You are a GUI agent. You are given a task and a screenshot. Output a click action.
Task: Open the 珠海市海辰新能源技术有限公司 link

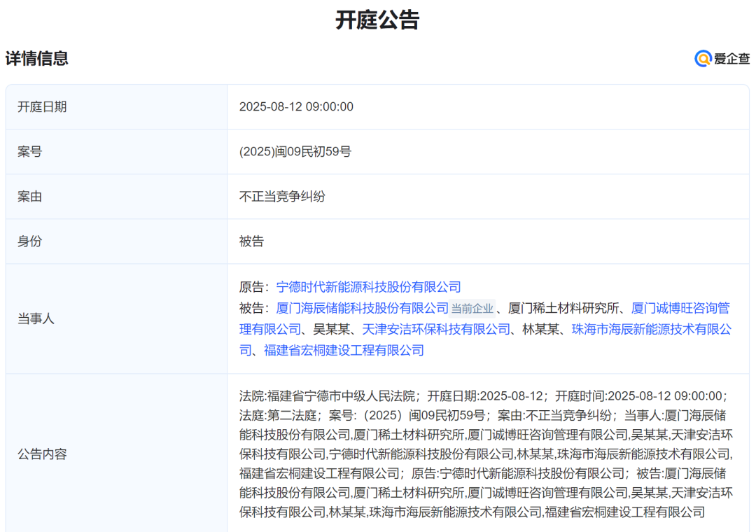651,329
